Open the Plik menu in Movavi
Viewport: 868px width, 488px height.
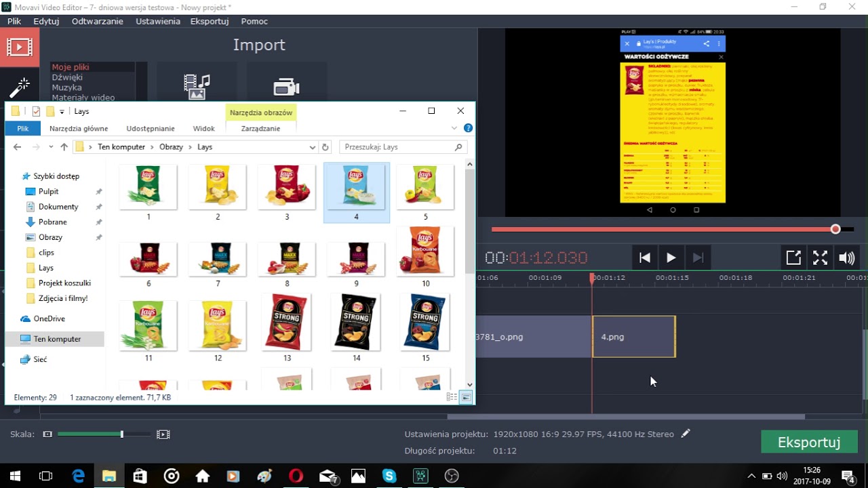[x=14, y=21]
